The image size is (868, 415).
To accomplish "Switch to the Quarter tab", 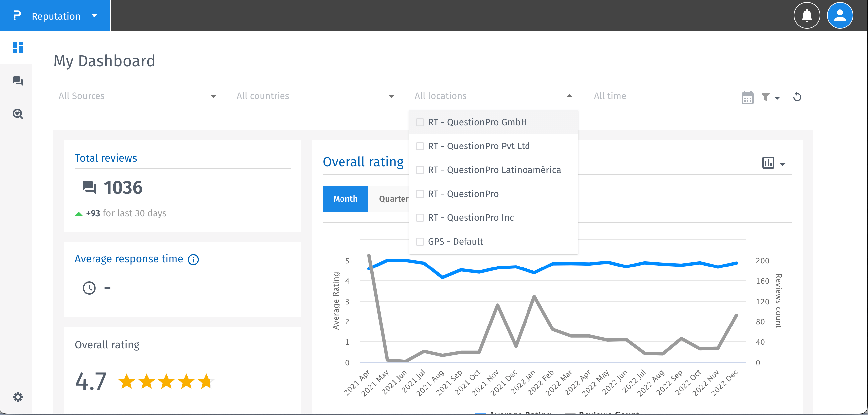I will click(x=393, y=199).
